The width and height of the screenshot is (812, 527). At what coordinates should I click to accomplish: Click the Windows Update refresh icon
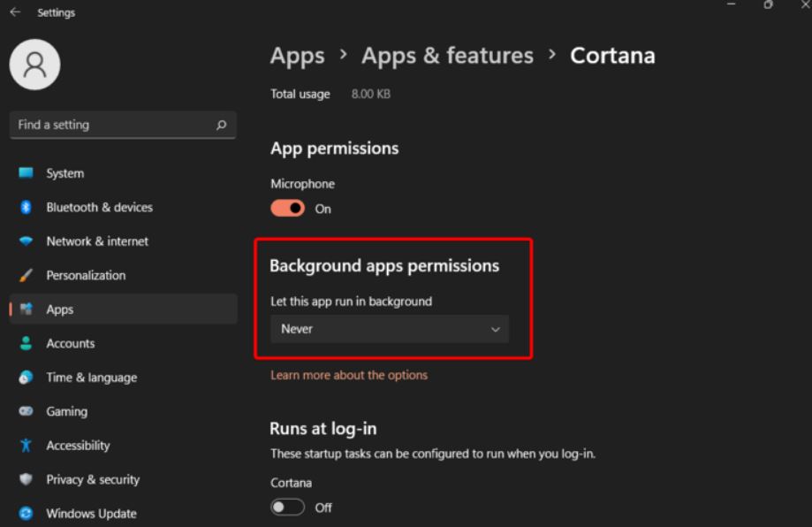click(26, 514)
